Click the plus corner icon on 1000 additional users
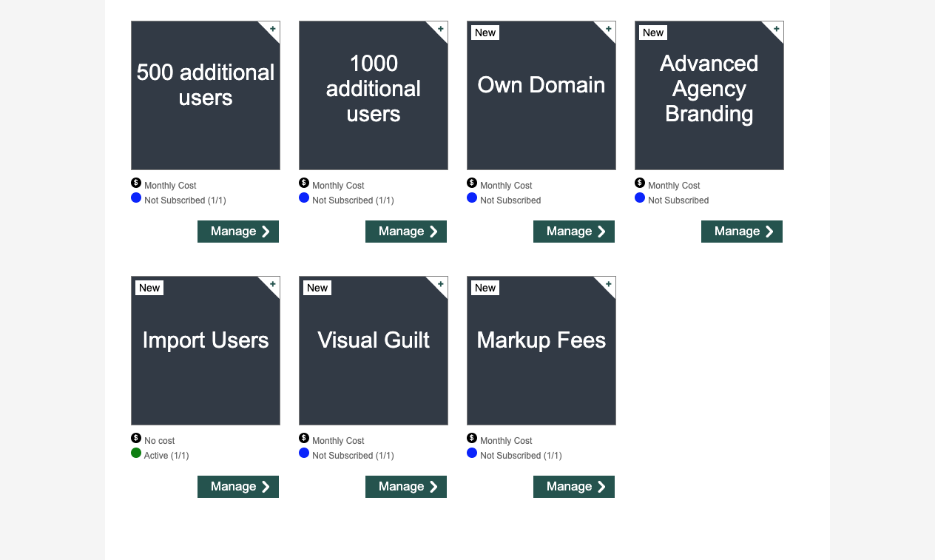The image size is (935, 560). coord(440,29)
